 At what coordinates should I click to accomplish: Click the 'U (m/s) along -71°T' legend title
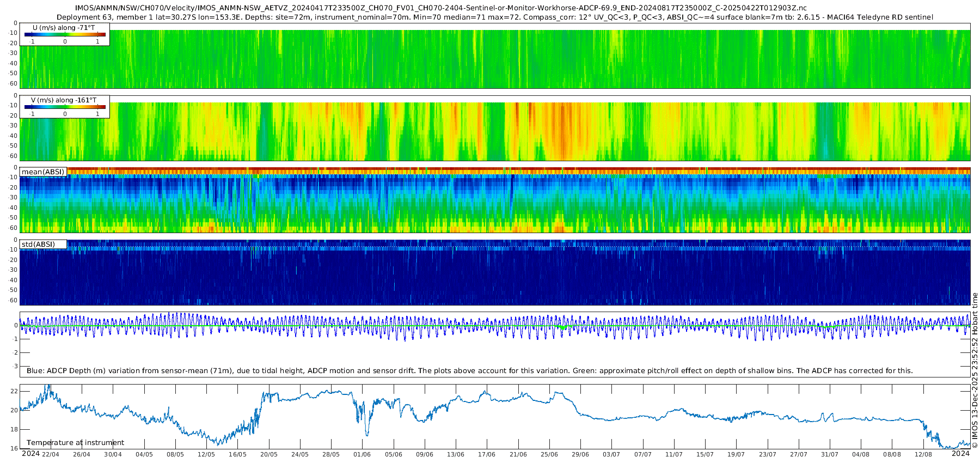tap(64, 27)
